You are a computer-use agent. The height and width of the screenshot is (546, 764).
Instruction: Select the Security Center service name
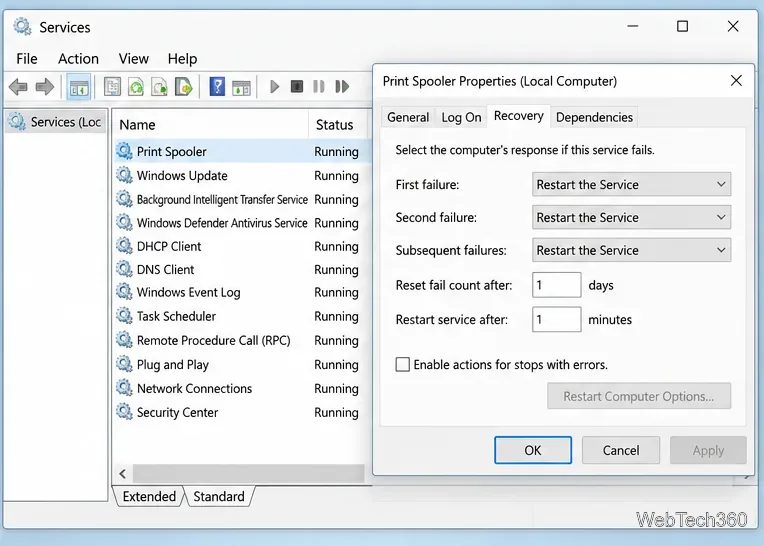coord(177,413)
